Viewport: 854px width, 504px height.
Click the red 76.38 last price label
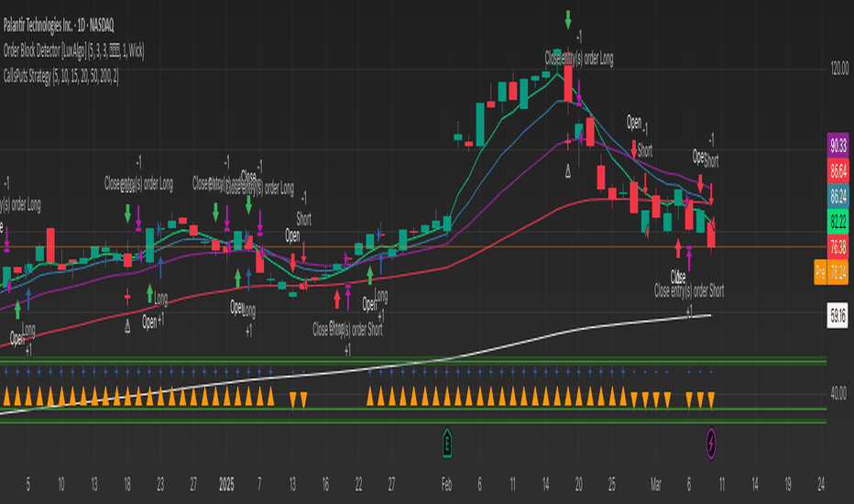pyautogui.click(x=838, y=247)
